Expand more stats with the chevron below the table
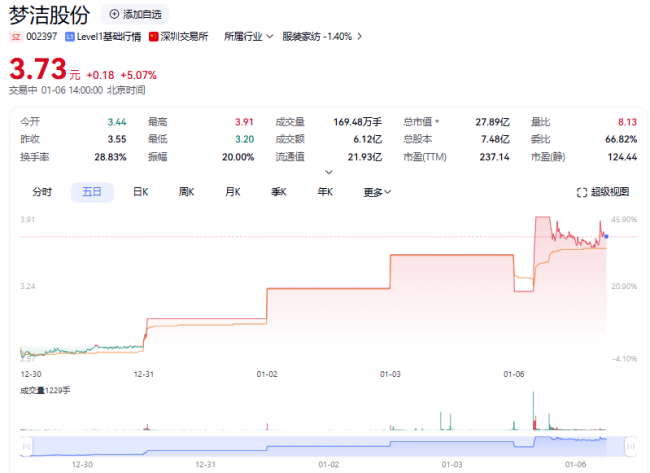 329,172
